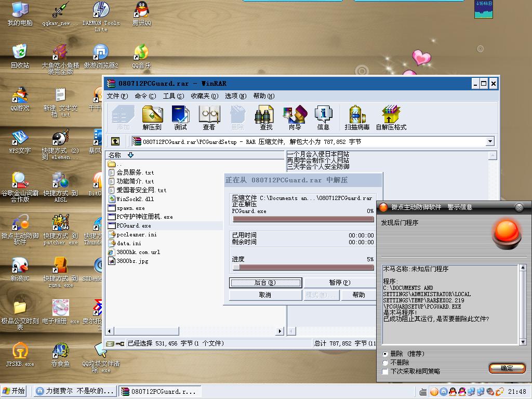Click the 取消 button in extraction dialog

click(x=265, y=295)
